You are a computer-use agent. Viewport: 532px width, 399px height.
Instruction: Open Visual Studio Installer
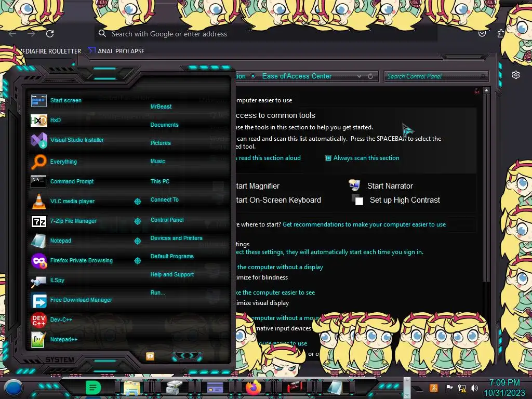[x=67, y=140]
